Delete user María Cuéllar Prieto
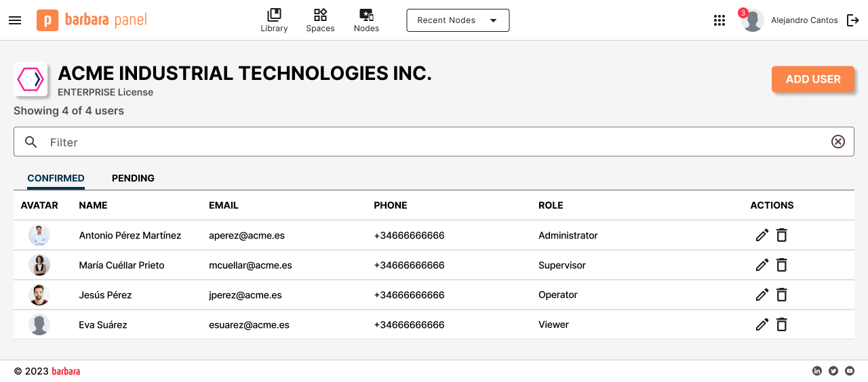Screen dimensions: 868x382 782,266
